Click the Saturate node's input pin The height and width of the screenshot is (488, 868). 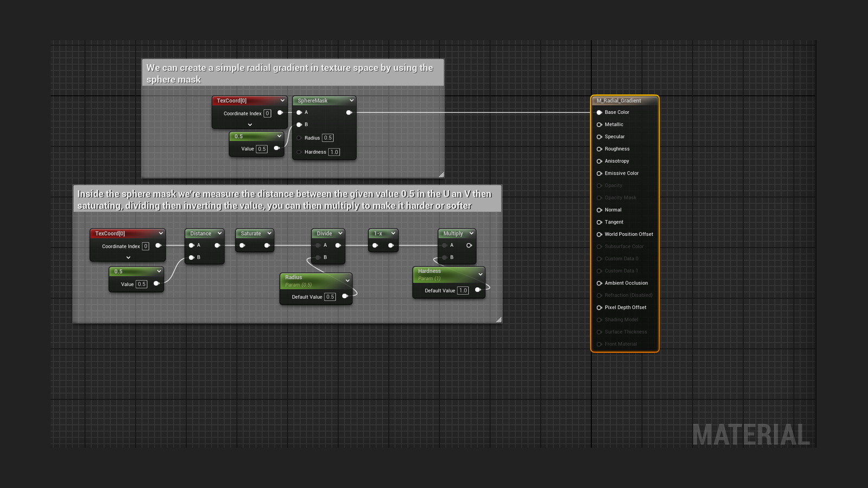click(242, 246)
